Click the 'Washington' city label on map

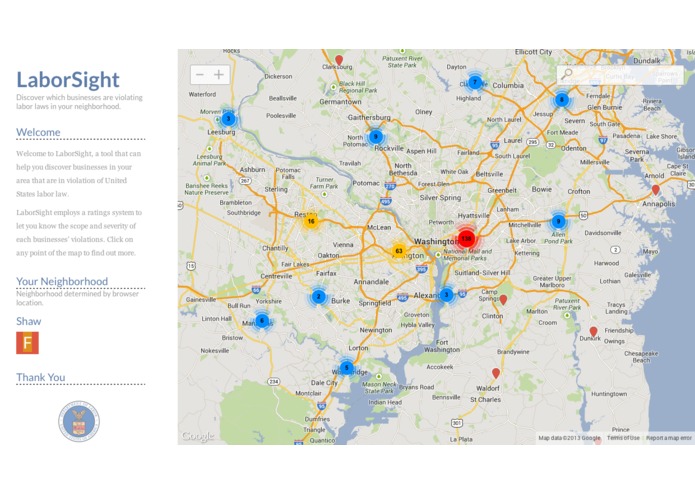[x=435, y=241]
